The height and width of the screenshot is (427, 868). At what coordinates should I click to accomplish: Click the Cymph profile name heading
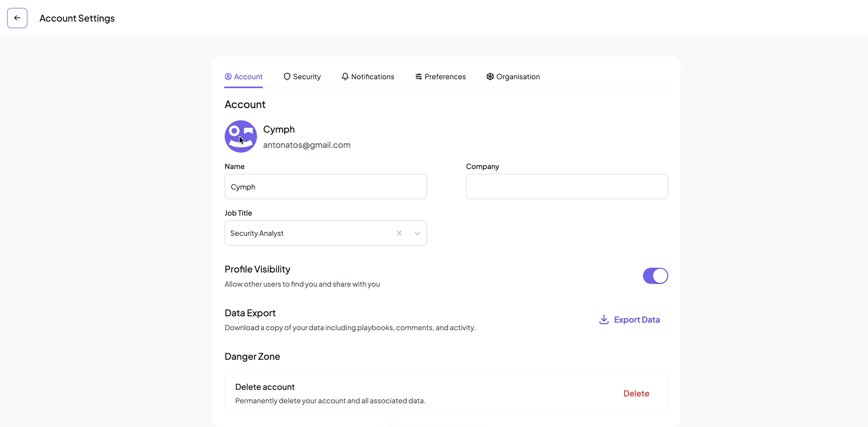click(x=279, y=129)
